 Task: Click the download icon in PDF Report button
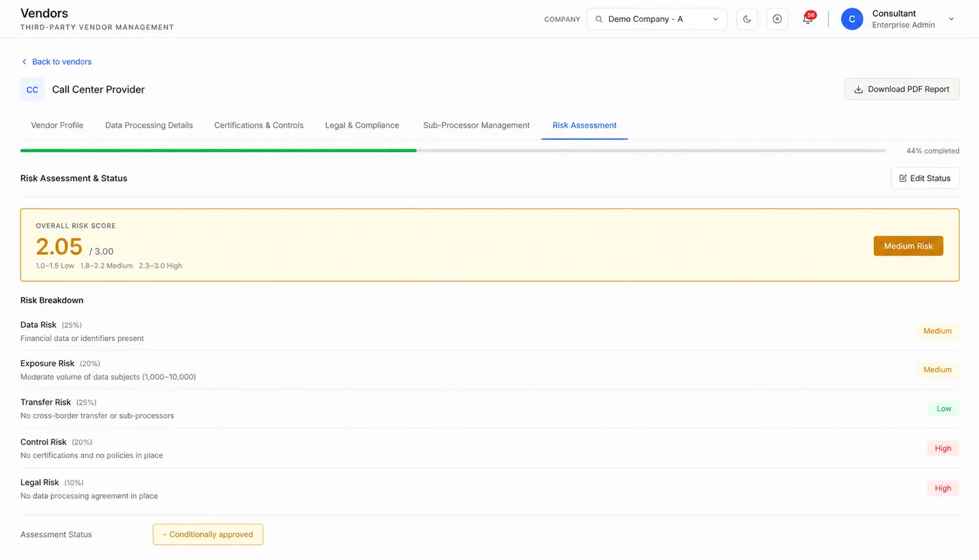pyautogui.click(x=858, y=89)
